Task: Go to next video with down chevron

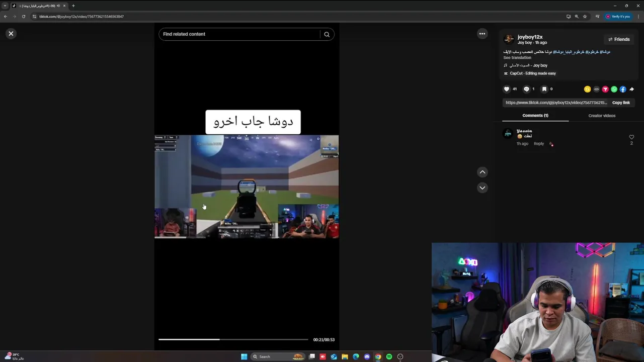Action: [x=482, y=188]
